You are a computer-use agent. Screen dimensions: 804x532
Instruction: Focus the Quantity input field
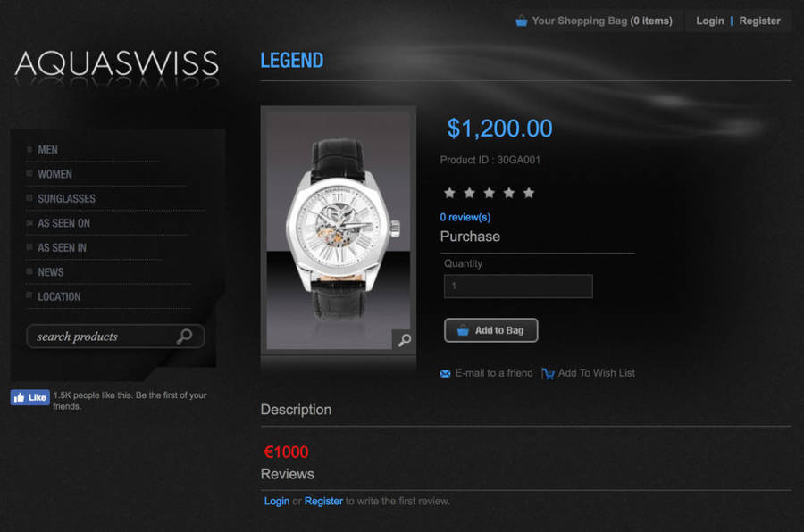[518, 286]
